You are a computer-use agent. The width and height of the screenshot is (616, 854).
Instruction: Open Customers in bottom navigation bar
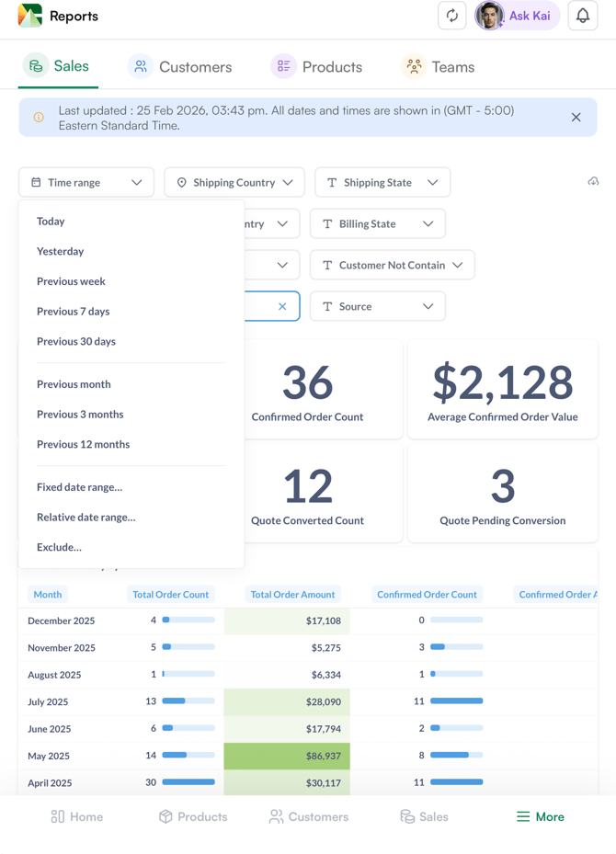[x=309, y=816]
